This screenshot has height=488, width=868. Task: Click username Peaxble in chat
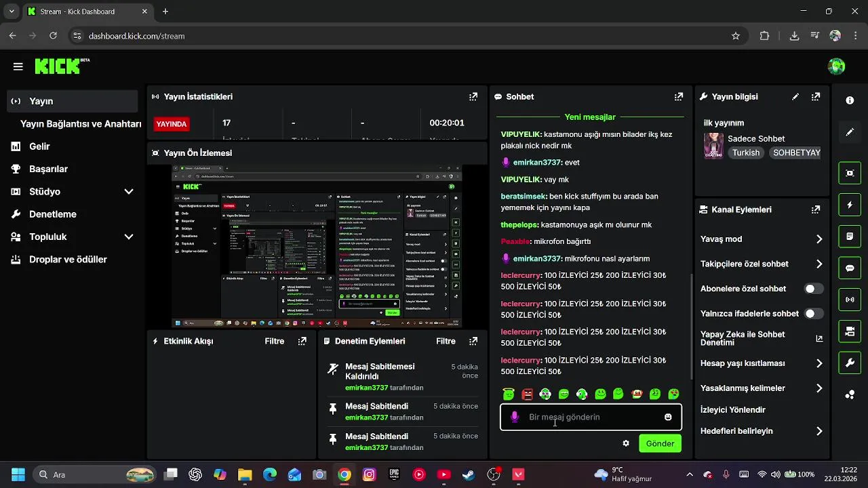click(515, 241)
